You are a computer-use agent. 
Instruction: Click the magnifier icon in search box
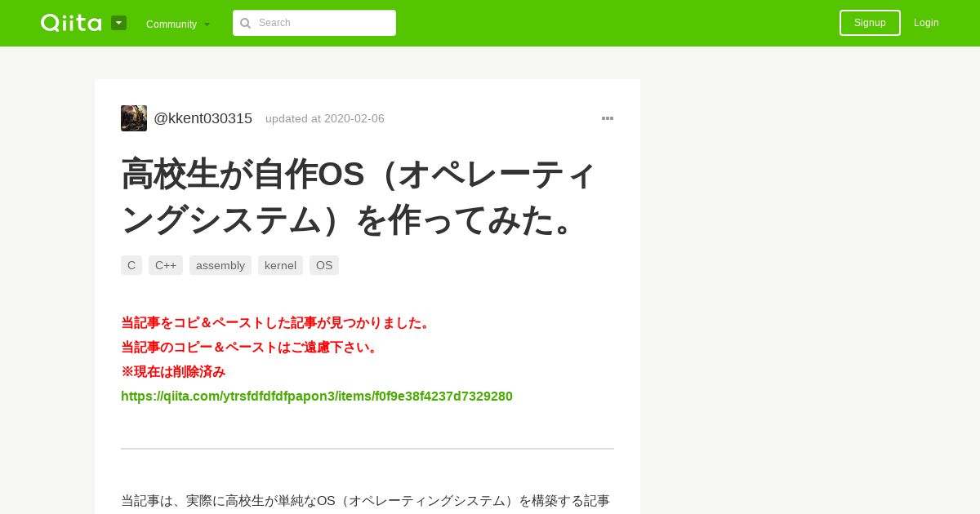pyautogui.click(x=246, y=24)
